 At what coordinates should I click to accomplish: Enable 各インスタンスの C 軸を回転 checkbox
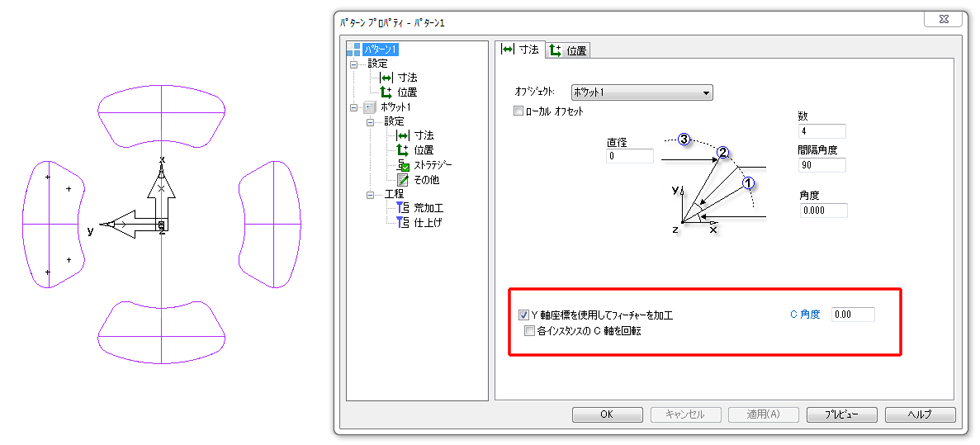coord(530,330)
